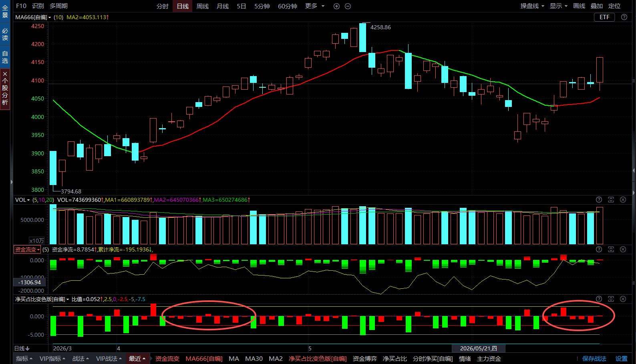Expand the 指标 menu at bottom
Image resolution: width=636 pixels, height=364 pixels.
[x=24, y=359]
